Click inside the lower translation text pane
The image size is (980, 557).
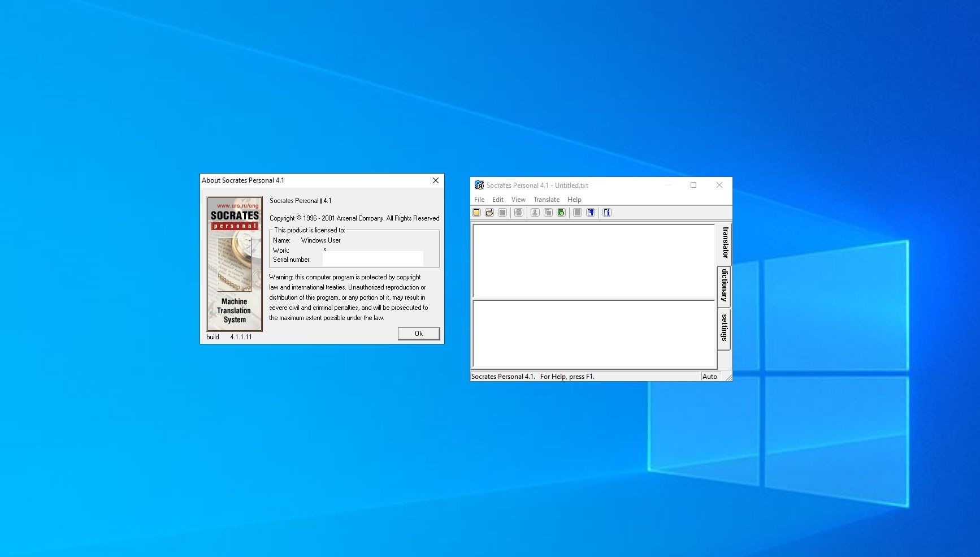595,334
